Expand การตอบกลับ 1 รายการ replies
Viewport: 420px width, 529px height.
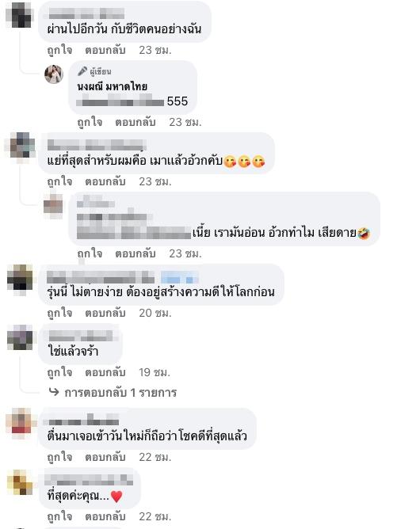click(120, 392)
